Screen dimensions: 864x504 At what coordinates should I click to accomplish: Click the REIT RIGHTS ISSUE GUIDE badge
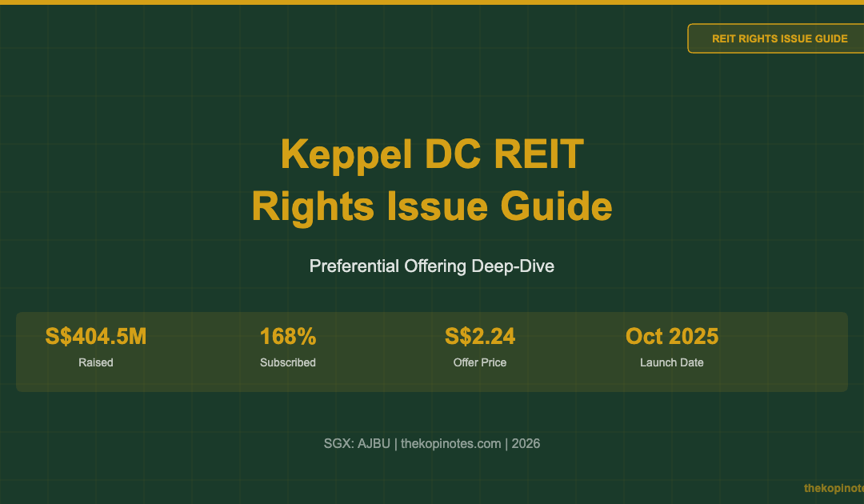click(x=775, y=38)
